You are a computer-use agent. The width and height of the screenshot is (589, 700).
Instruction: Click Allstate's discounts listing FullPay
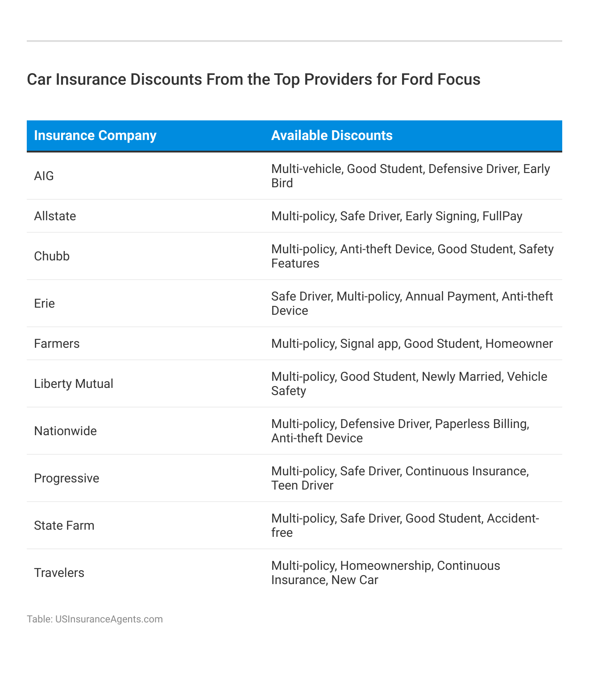point(397,216)
